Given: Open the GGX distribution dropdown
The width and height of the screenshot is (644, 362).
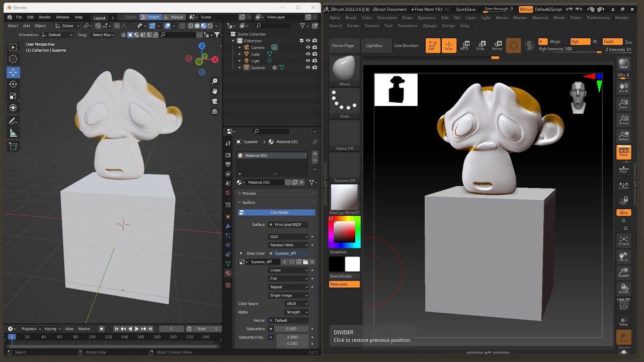Looking at the screenshot, I should 289,236.
